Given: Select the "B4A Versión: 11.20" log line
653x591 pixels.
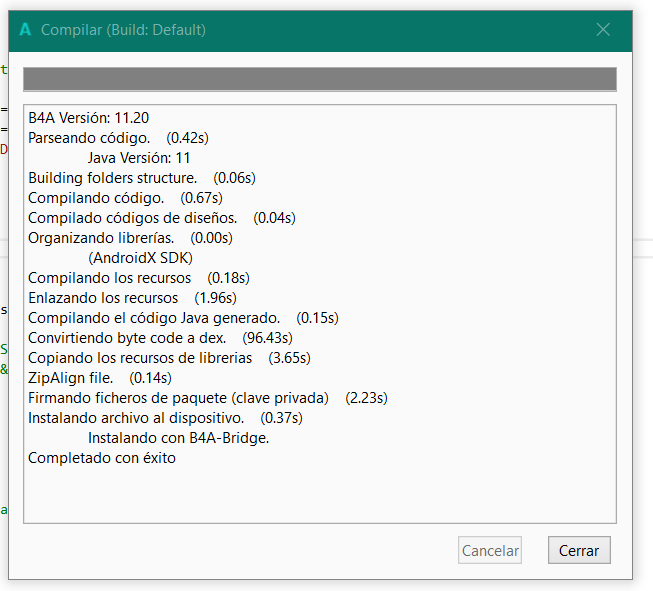Looking at the screenshot, I should 89,118.
